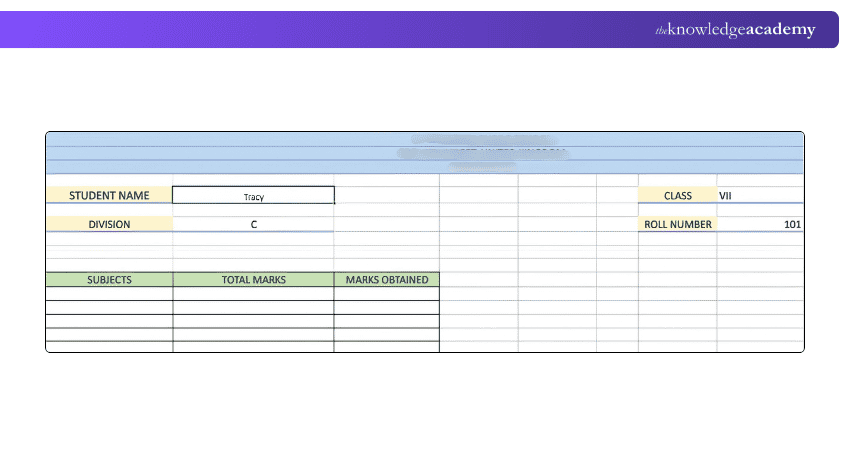Select the CLASS label cell
The image size is (850, 450).
pyautogui.click(x=678, y=195)
